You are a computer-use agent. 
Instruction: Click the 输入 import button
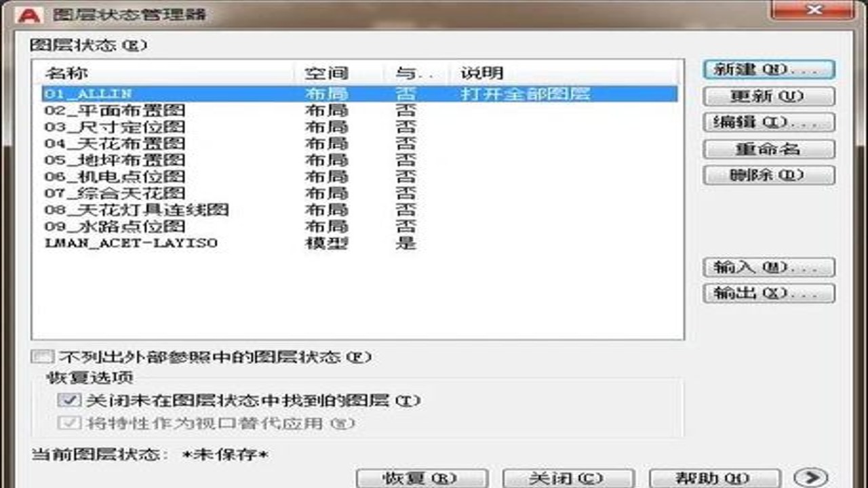tap(769, 267)
